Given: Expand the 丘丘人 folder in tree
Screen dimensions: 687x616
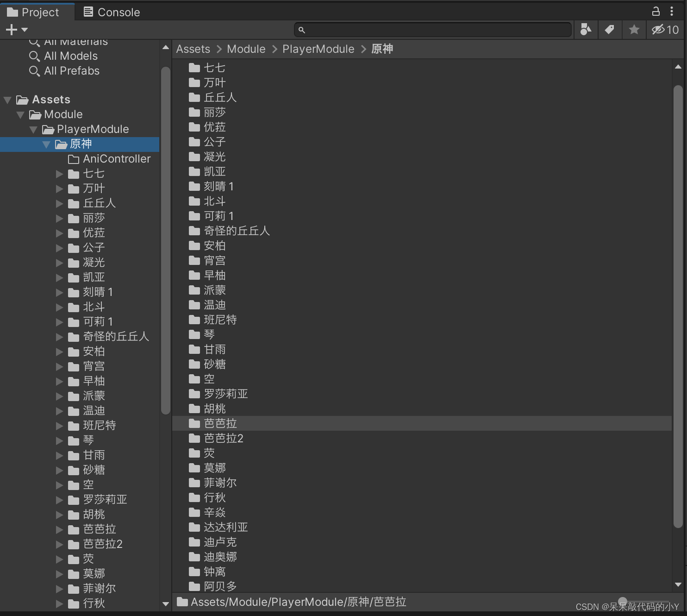Looking at the screenshot, I should click(x=59, y=203).
